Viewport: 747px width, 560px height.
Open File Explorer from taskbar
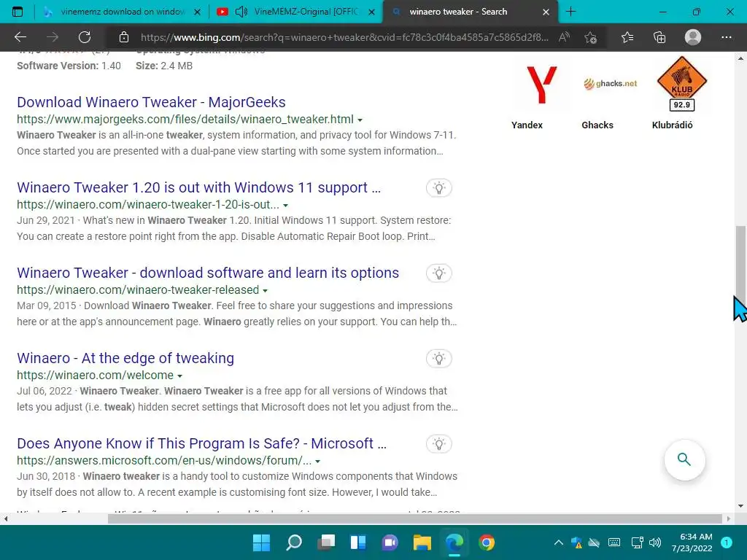pyautogui.click(x=422, y=542)
